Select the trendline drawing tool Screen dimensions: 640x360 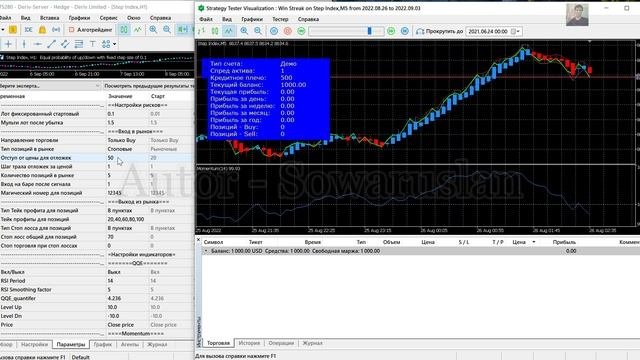coord(51,44)
